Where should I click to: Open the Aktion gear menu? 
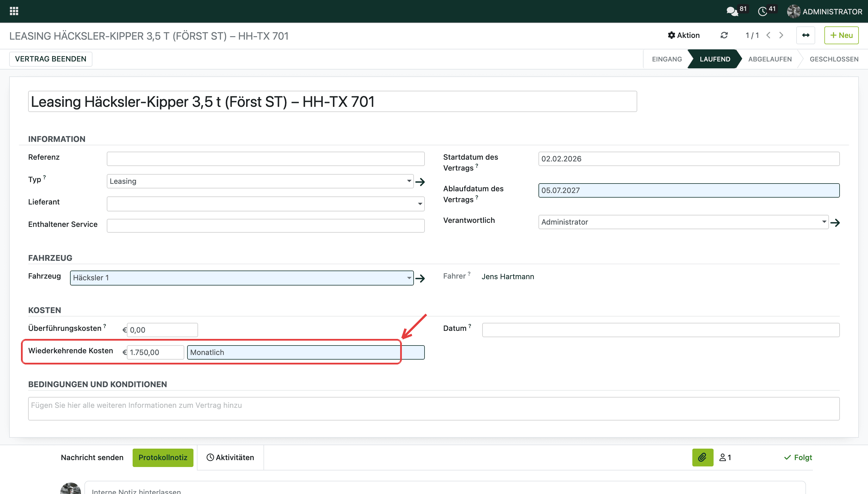[683, 35]
